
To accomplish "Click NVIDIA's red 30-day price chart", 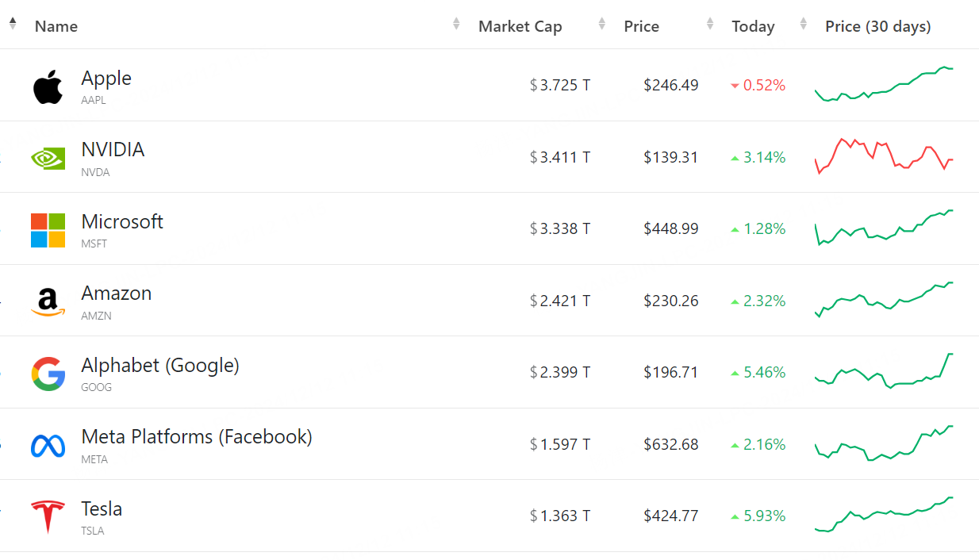I will (884, 155).
